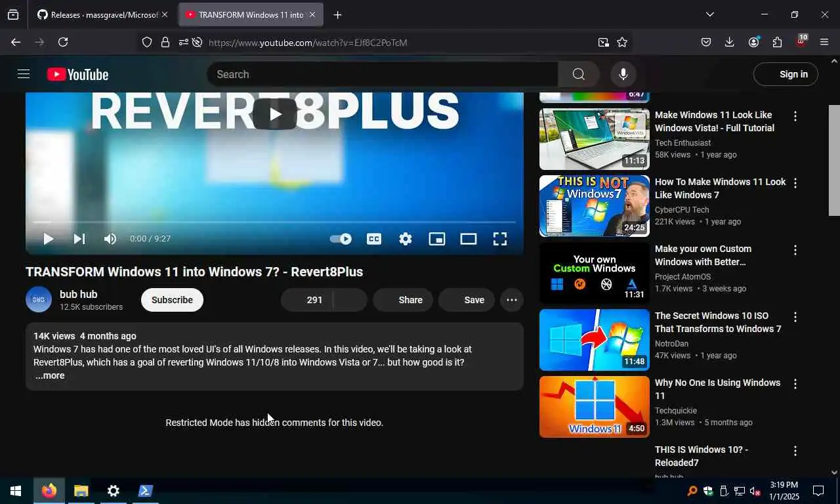This screenshot has width=840, height=504.
Task: Toggle closed captions CC button
Action: pyautogui.click(x=374, y=239)
